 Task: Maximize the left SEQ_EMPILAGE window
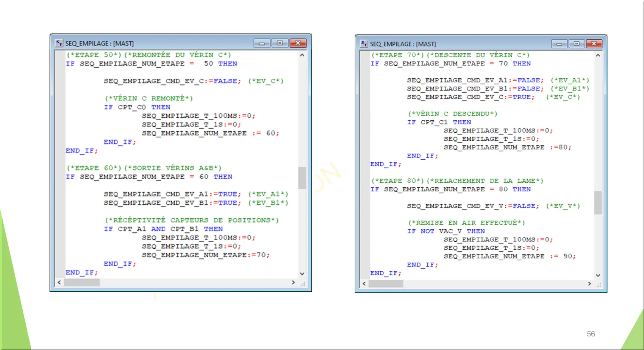tap(280, 43)
